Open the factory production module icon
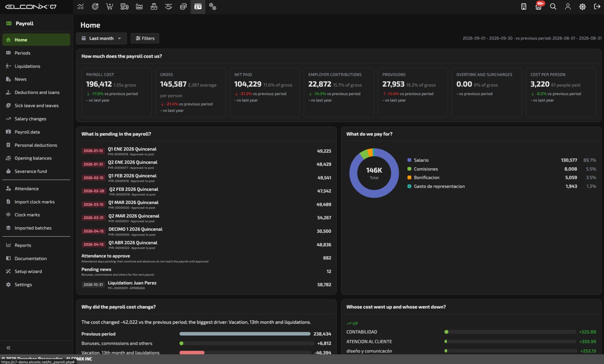Viewport: 604px width, 364px height. 139,7
